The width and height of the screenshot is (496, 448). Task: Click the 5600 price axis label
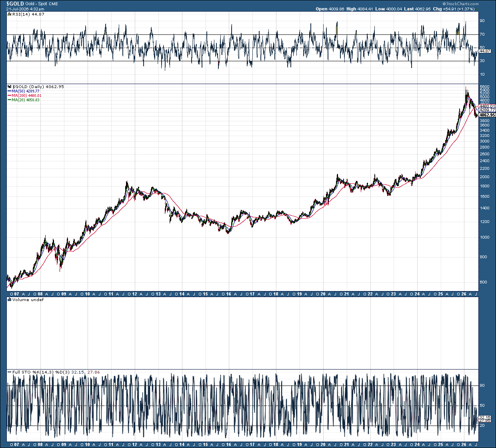(484, 86)
